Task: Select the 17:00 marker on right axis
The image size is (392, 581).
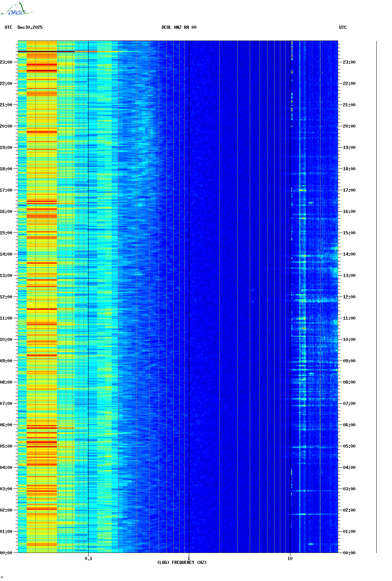Action: [x=349, y=190]
